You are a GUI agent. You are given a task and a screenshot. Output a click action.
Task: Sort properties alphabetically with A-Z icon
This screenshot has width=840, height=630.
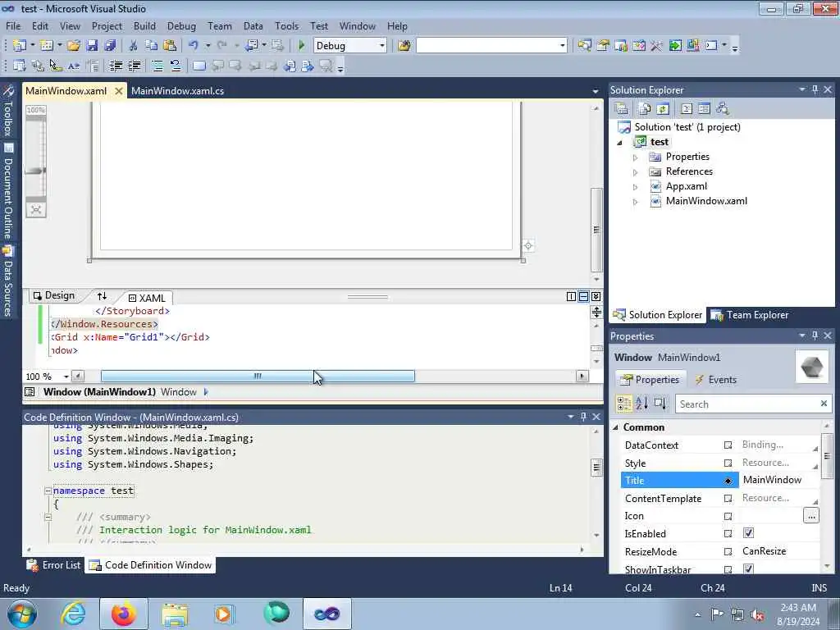(641, 404)
